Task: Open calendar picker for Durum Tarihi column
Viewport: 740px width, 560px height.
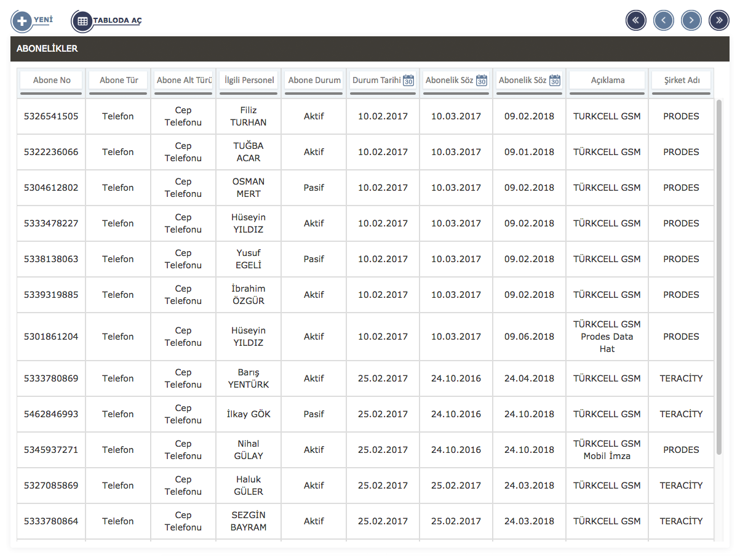Action: click(408, 81)
